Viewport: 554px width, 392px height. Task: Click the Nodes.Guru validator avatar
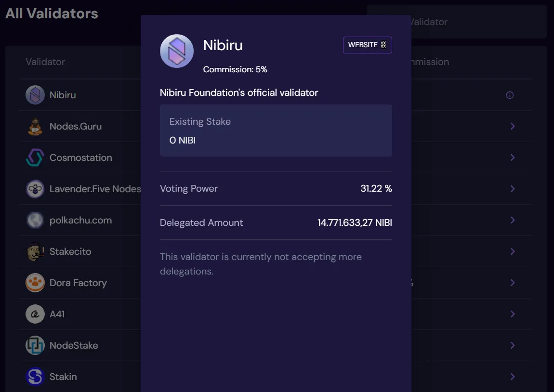(35, 127)
